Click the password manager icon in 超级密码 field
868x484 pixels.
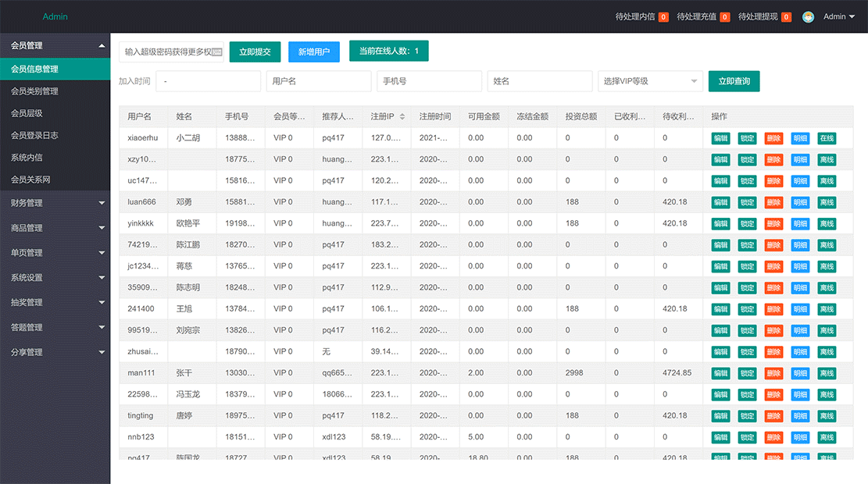click(x=216, y=52)
